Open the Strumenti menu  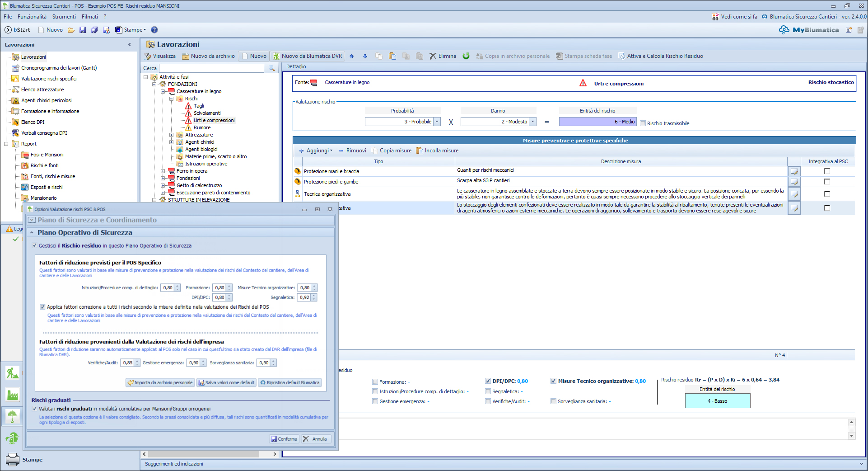[x=64, y=17]
